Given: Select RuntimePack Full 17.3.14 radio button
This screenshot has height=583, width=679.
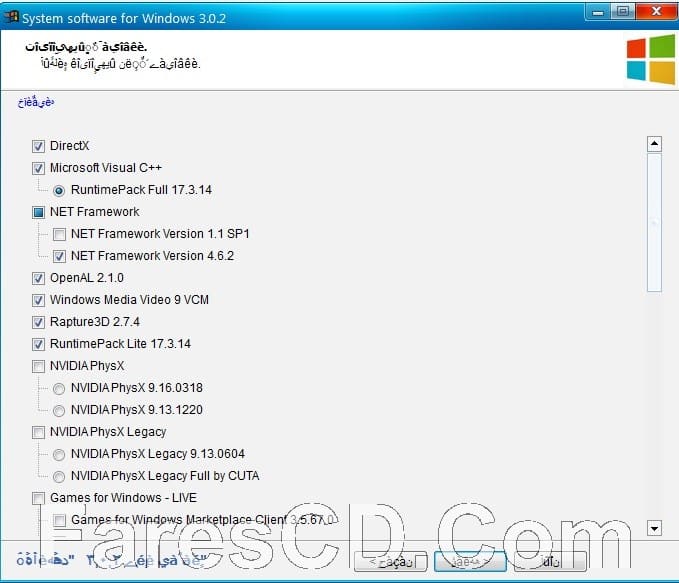Looking at the screenshot, I should point(59,191).
